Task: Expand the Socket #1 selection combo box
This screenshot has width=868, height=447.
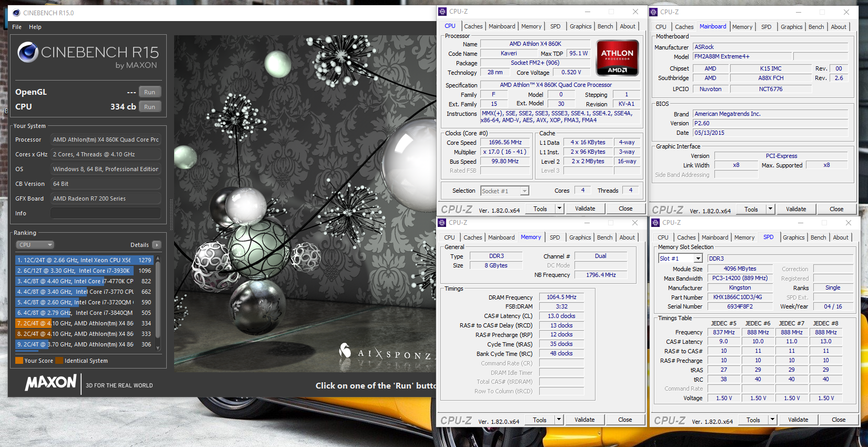Action: point(524,191)
